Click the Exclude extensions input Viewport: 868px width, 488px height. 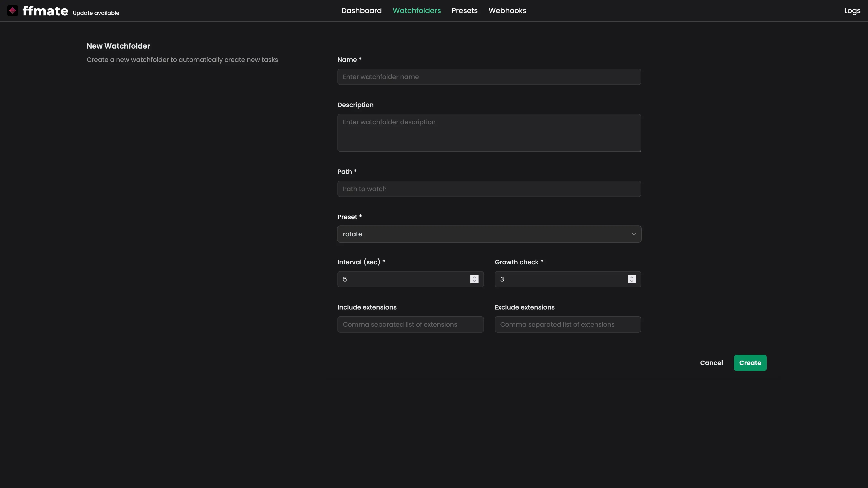click(567, 324)
